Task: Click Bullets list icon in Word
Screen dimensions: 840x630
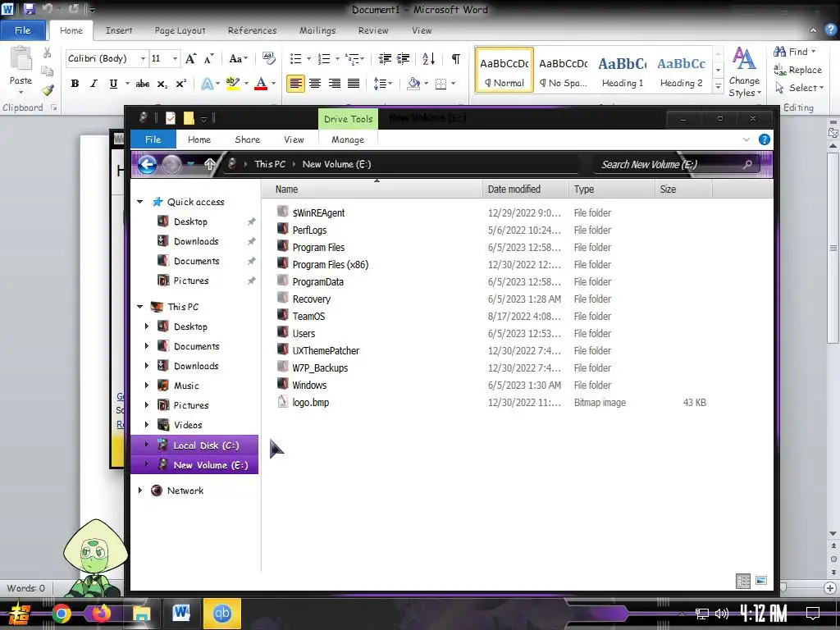Action: tap(295, 58)
